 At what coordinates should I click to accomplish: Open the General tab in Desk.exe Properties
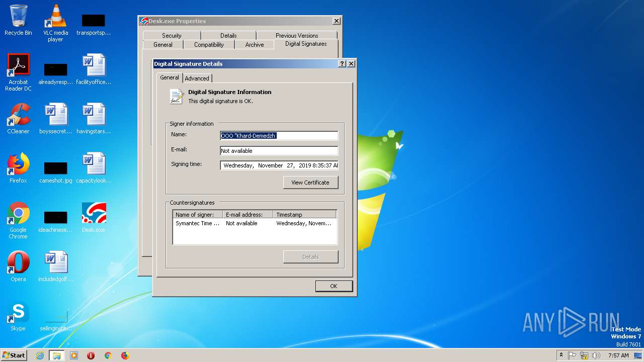pos(163,45)
